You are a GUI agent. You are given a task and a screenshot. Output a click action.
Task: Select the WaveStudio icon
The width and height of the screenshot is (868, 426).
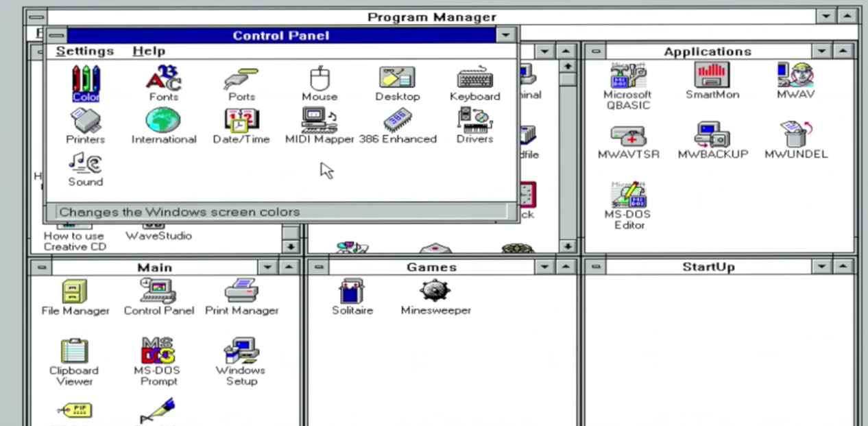coord(158,232)
